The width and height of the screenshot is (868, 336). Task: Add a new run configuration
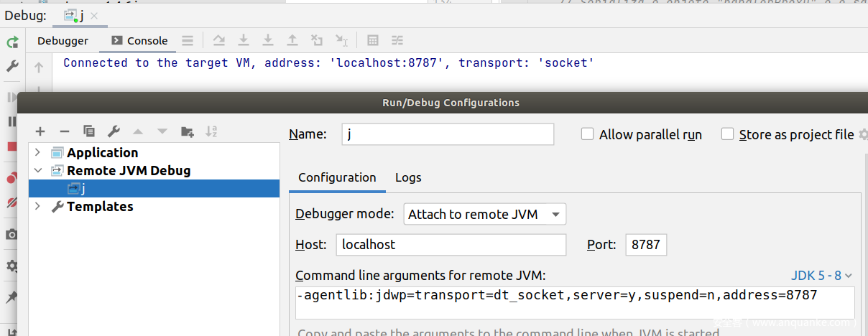[40, 131]
